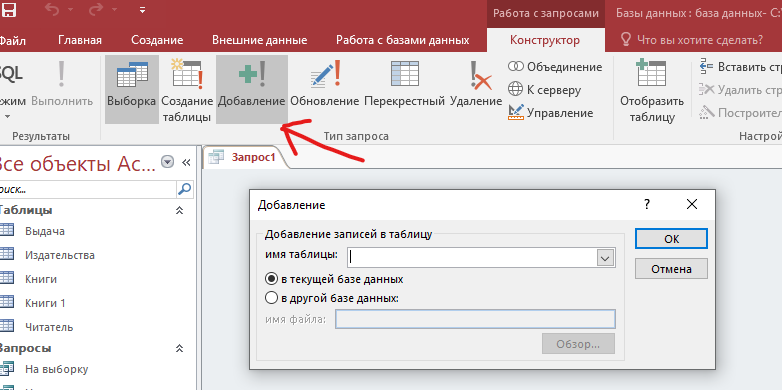Click Вставить строки in query setup
This screenshot has height=390, width=782.
(740, 67)
